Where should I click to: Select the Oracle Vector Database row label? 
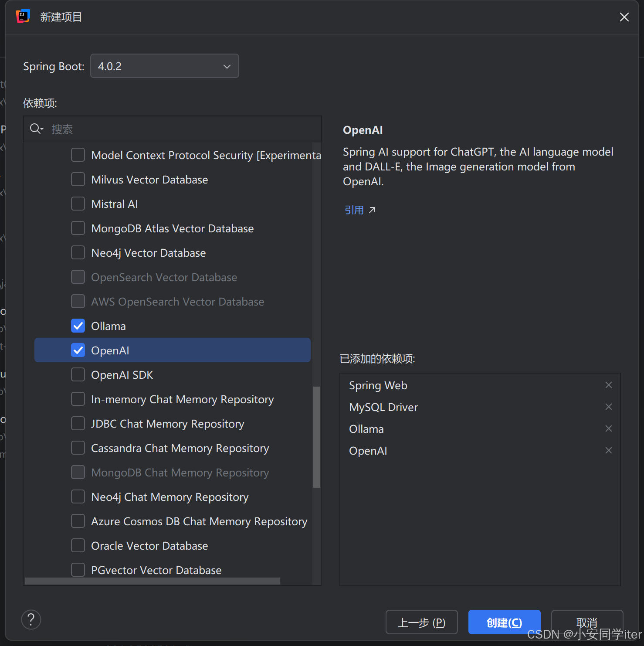(x=149, y=546)
